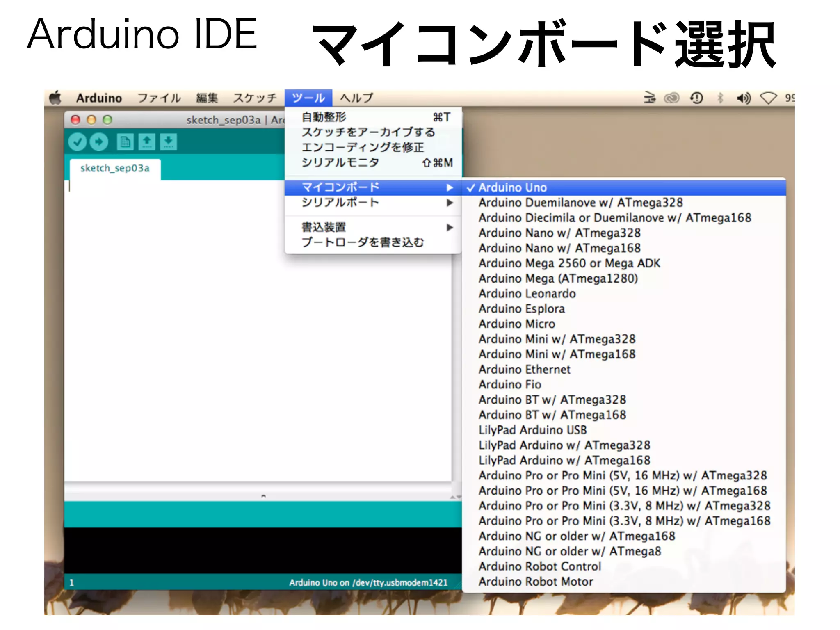This screenshot has height=630, width=840.
Task: Choose 自動整形 from the tools menu
Action: tap(373, 117)
